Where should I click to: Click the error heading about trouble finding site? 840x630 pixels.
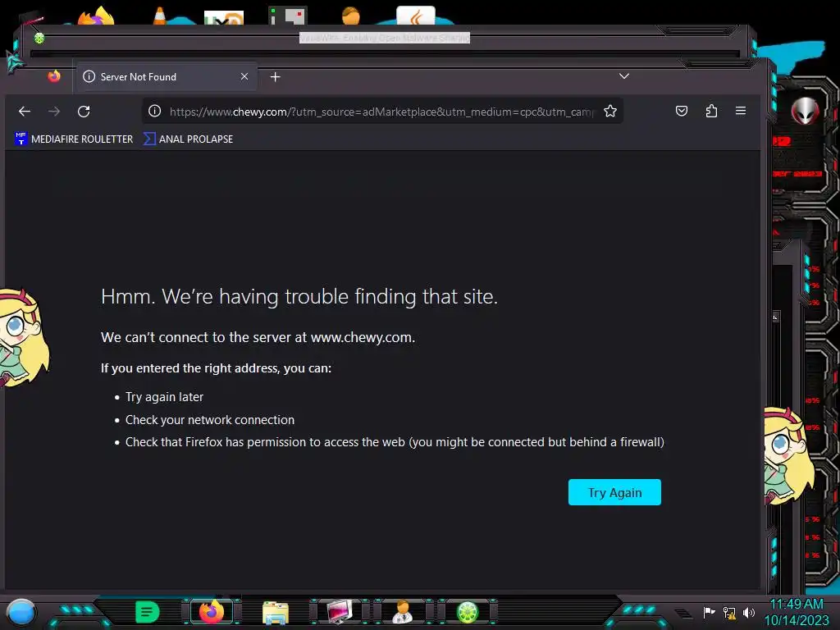point(299,296)
